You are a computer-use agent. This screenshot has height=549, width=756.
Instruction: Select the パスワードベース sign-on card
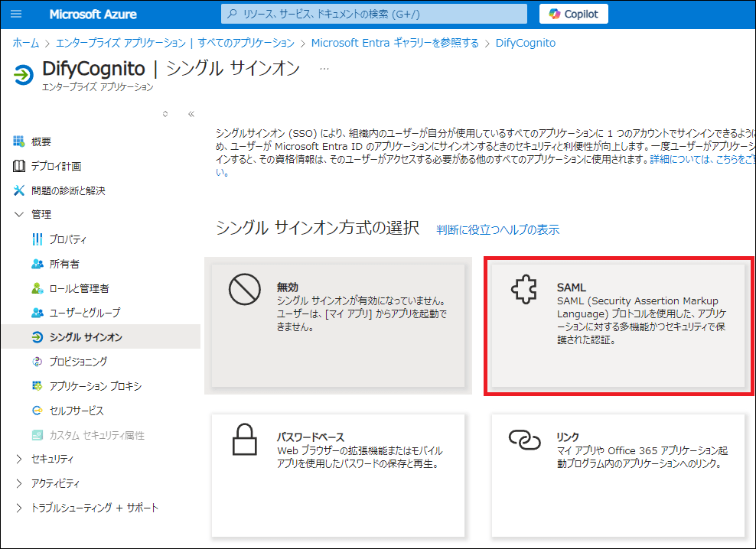338,474
